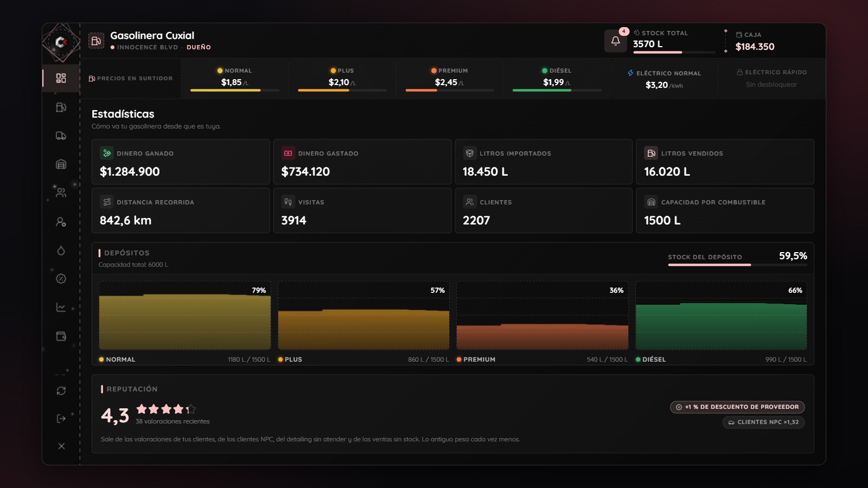The image size is (868, 488).
Task: Click the Plus tank chart at 57%
Action: (x=363, y=316)
